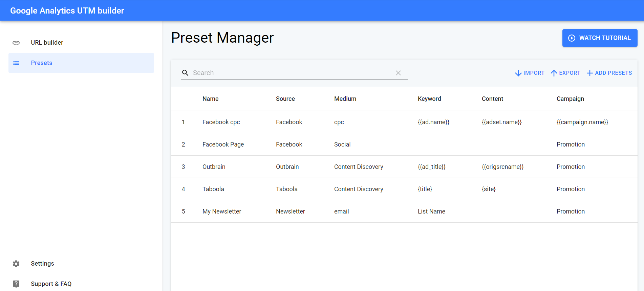Click the WATCH TUTORIAL button
Viewport: 644px width, 291px height.
[x=600, y=38]
